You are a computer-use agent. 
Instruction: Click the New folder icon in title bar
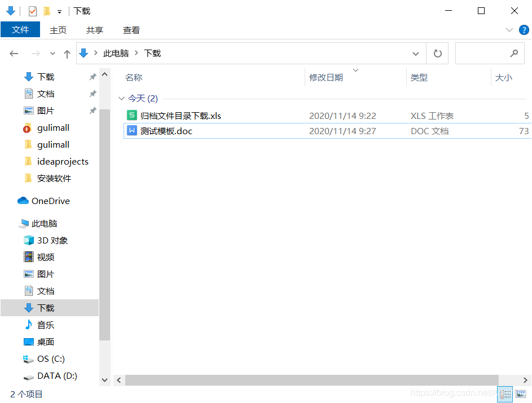(x=47, y=11)
